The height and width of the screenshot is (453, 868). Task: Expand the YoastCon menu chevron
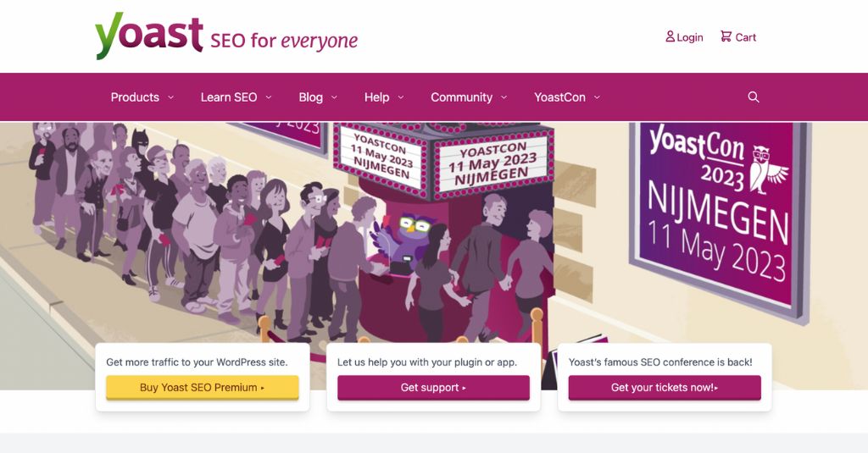(x=597, y=97)
